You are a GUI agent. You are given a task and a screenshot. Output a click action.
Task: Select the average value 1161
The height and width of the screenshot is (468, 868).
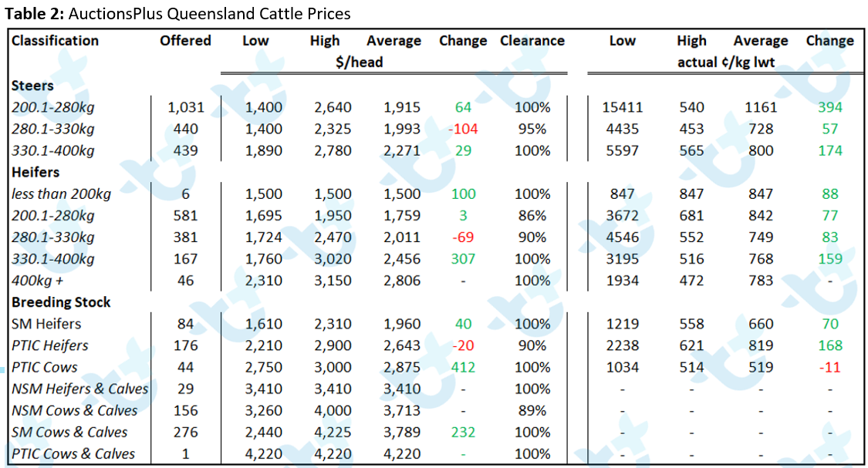coord(761,107)
